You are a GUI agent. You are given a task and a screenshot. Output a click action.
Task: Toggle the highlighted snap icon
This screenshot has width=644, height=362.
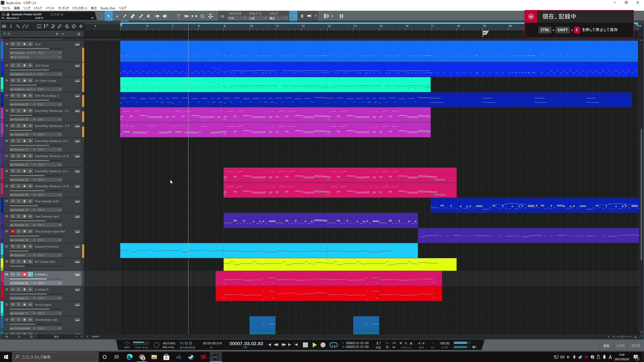294,16
